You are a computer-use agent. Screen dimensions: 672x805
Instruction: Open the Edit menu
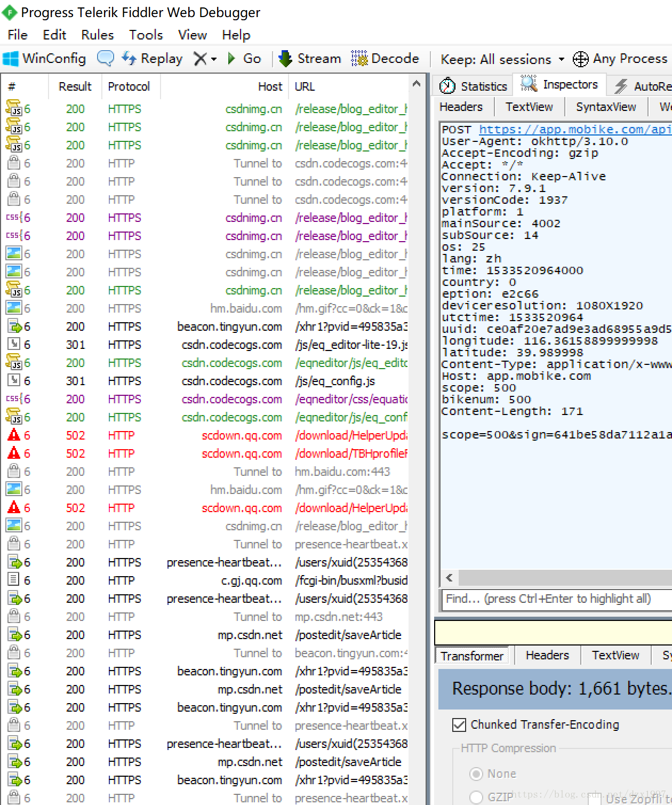coord(54,35)
